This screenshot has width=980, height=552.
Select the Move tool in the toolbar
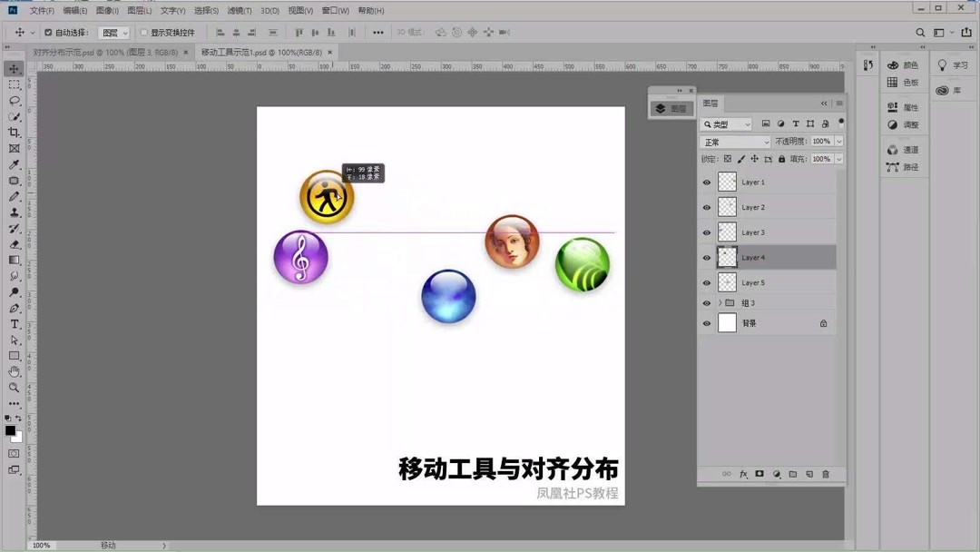[14, 68]
